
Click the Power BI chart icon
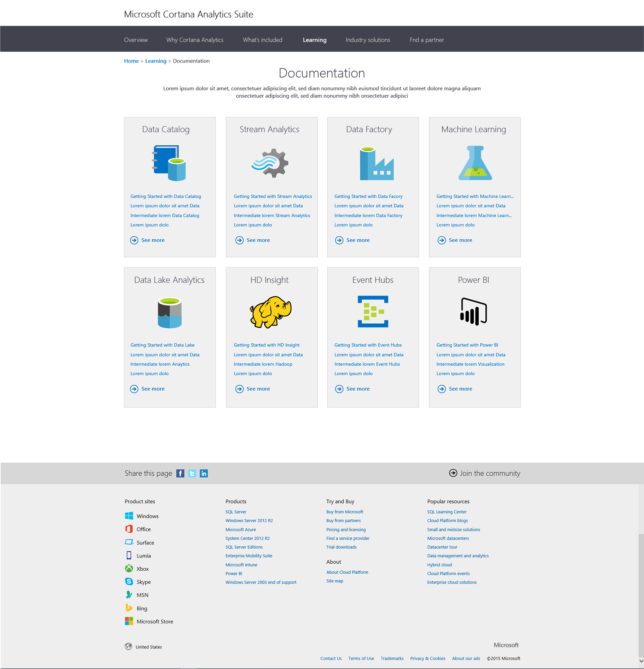click(474, 311)
